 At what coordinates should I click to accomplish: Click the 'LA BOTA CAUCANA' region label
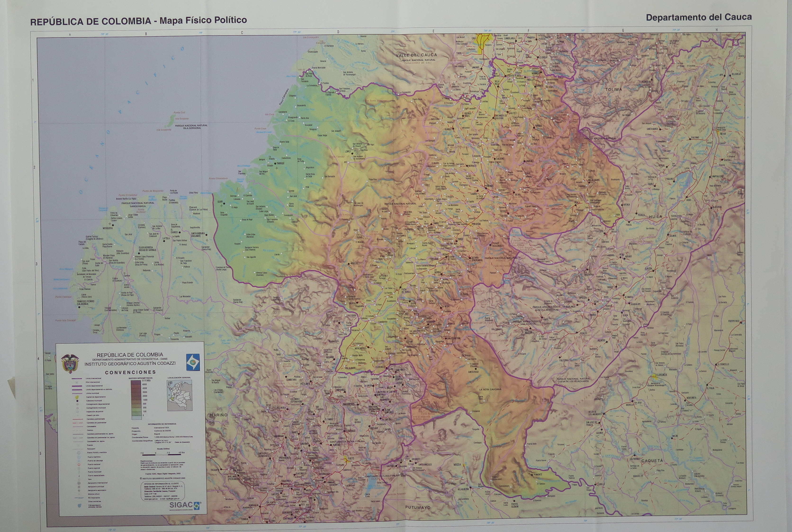490,390
